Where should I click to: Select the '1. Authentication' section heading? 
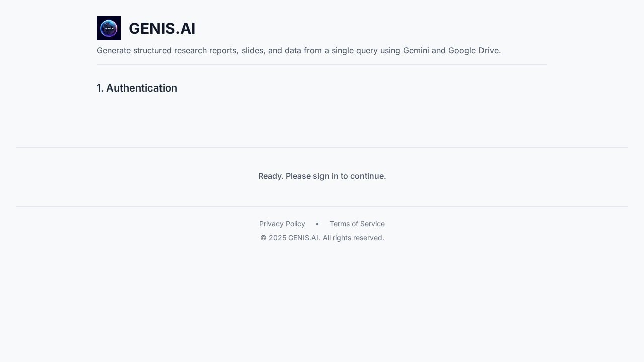click(136, 88)
